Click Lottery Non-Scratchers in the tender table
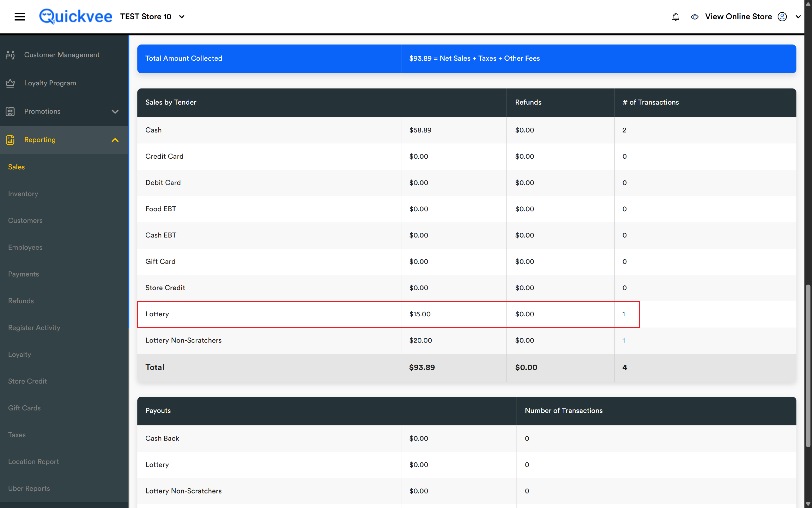Screen dimensions: 812x508 [x=184, y=340]
